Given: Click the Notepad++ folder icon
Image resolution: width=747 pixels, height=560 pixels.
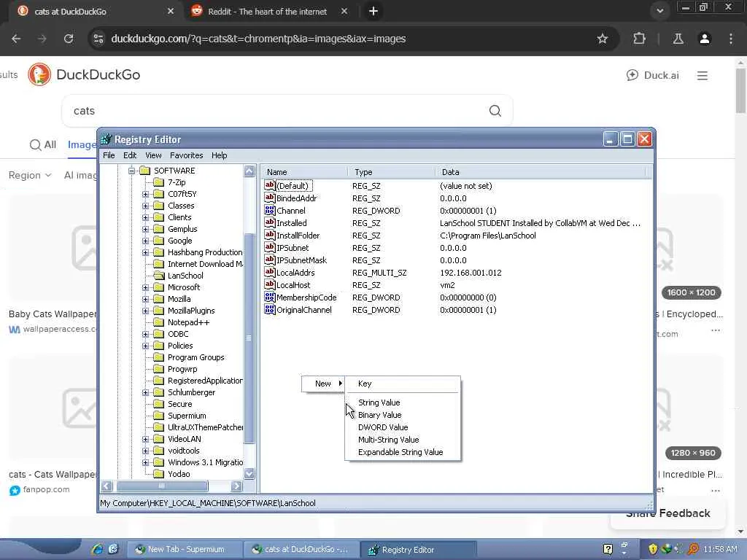Looking at the screenshot, I should [x=158, y=322].
